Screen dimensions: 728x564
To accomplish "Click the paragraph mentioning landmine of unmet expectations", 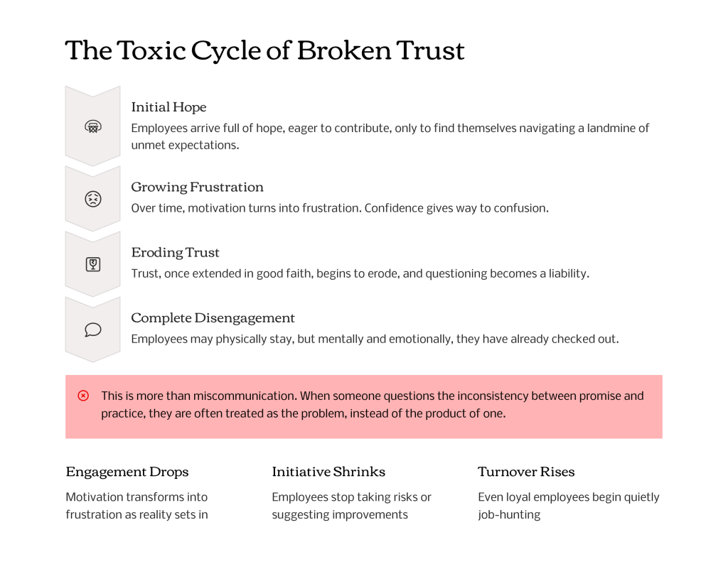I will tap(390, 136).
